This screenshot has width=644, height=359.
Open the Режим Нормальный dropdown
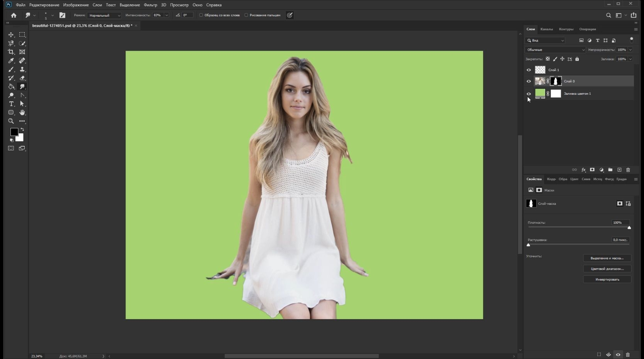click(104, 15)
